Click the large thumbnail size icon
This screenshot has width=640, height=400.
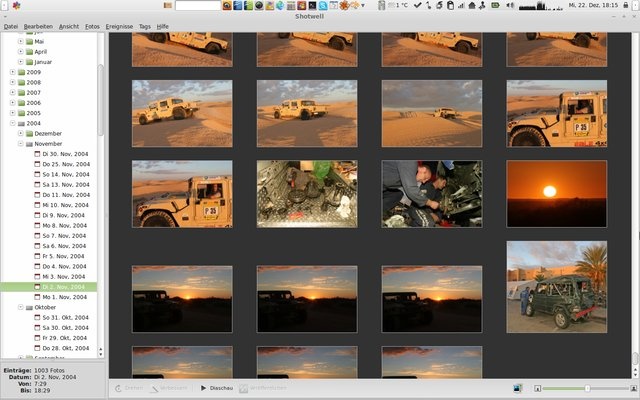click(x=632, y=388)
